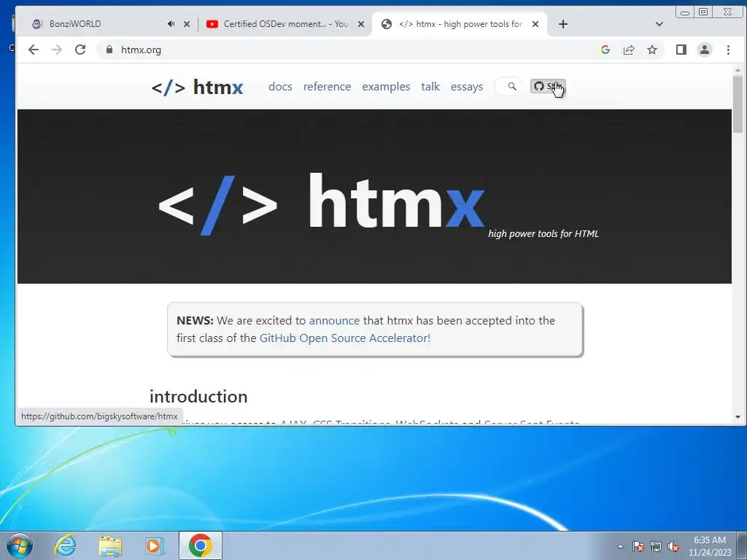Open the essays page
The width and height of the screenshot is (747, 560).
(467, 87)
